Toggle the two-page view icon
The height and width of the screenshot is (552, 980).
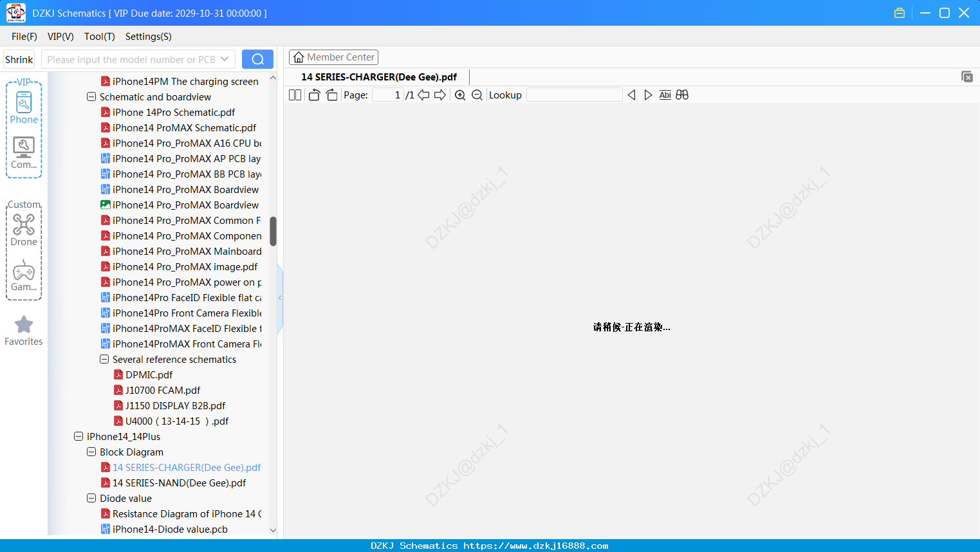tap(295, 95)
